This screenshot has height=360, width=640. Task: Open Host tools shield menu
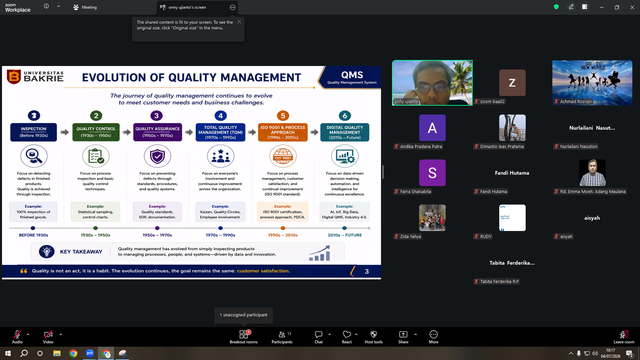pyautogui.click(x=373, y=337)
